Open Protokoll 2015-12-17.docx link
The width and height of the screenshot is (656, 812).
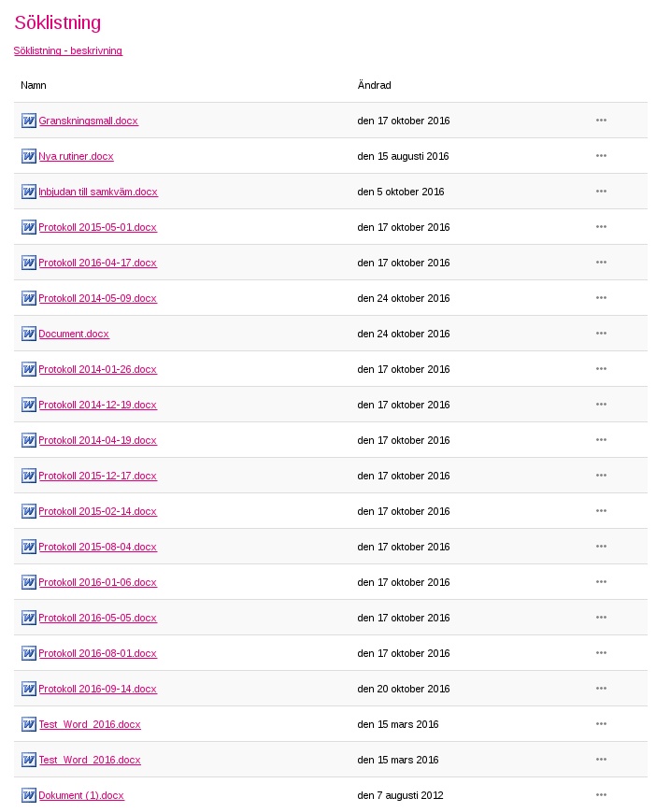97,476
